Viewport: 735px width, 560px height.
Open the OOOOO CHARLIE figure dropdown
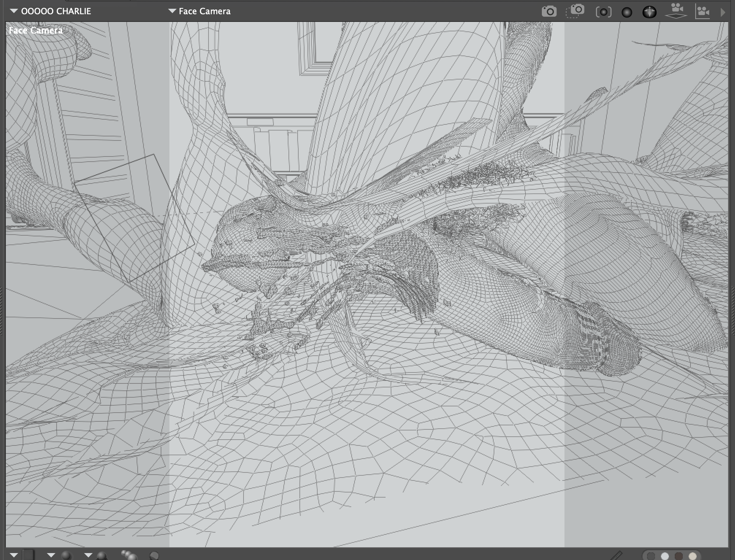(x=50, y=11)
